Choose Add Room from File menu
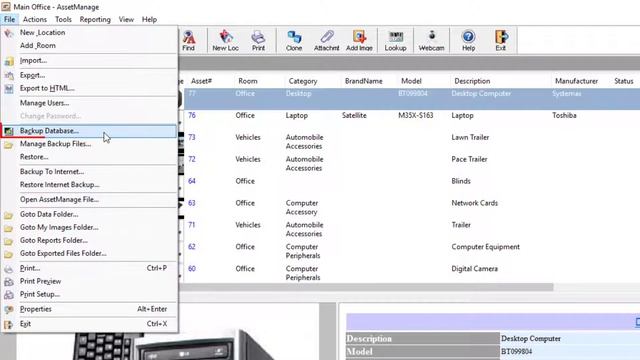 (89, 45)
